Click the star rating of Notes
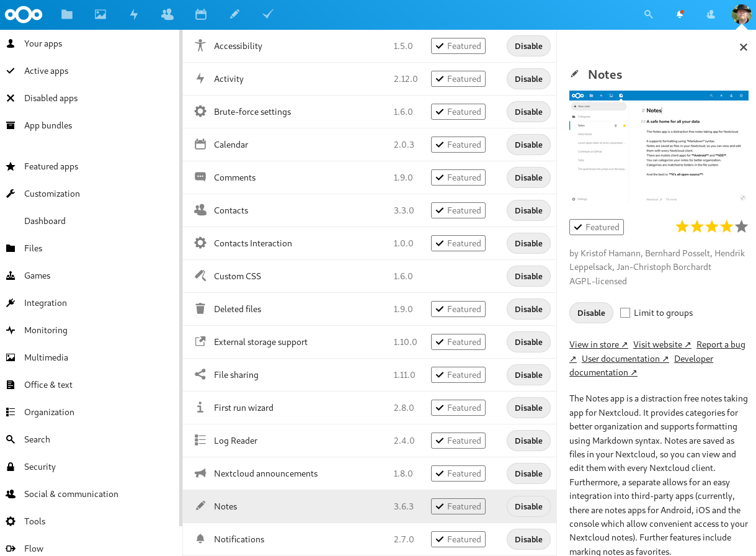 pyautogui.click(x=711, y=226)
